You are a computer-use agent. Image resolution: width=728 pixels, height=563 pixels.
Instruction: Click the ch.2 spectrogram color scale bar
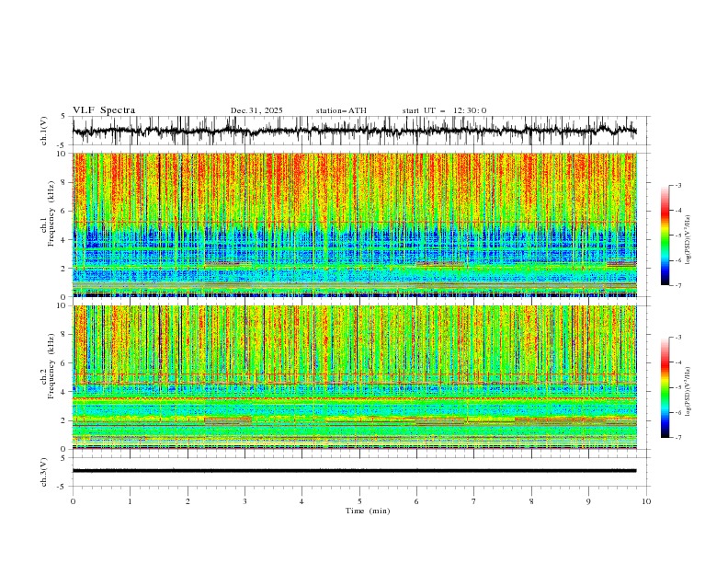(665, 387)
